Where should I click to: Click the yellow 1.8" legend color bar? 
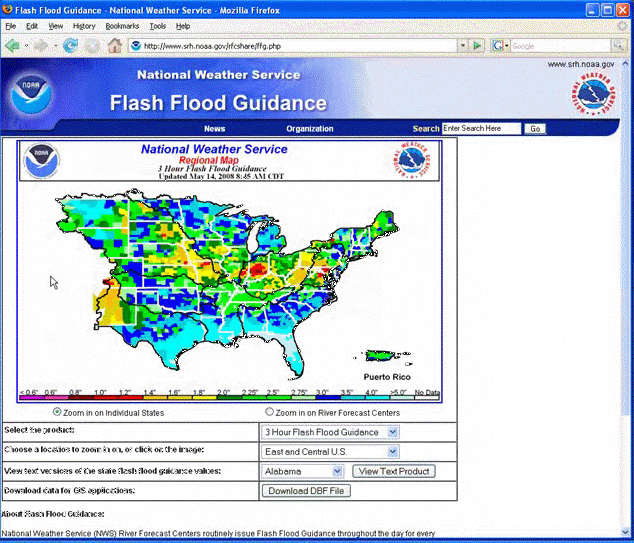(x=204, y=397)
